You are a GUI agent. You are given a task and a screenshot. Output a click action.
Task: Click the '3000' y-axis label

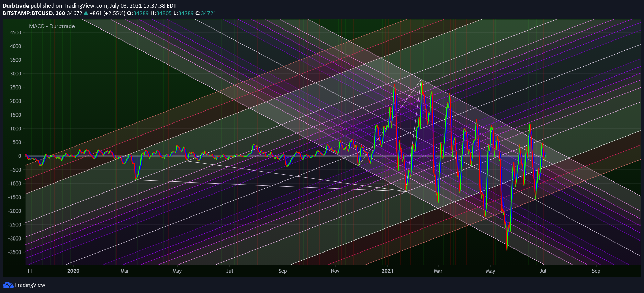click(x=15, y=74)
